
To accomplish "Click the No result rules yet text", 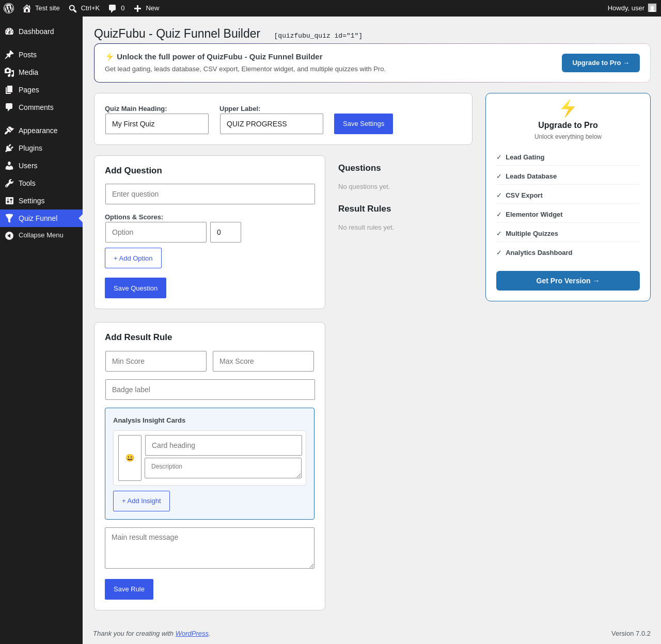I will [x=366, y=228].
